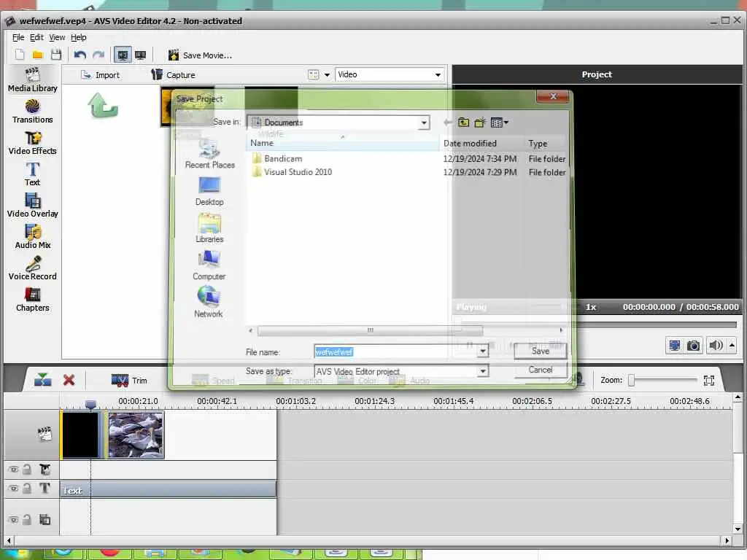Click the Save Project disk icon
The height and width of the screenshot is (560, 747).
coord(56,55)
